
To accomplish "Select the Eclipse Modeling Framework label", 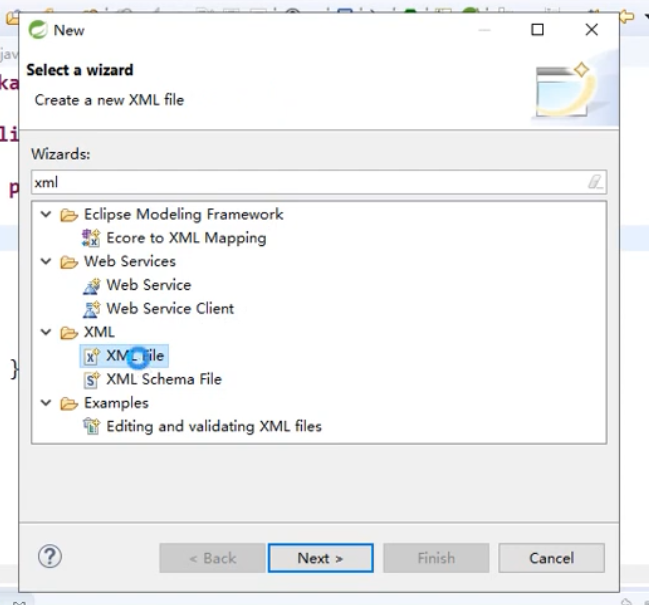I will (184, 214).
